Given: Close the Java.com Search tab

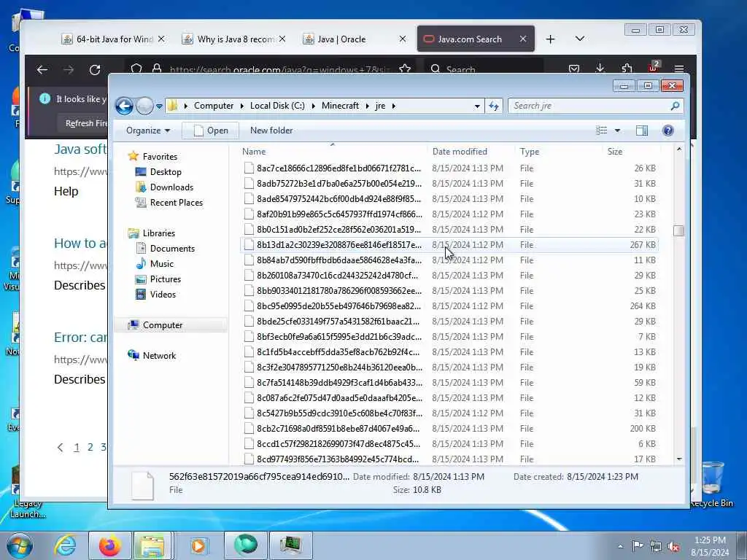Looking at the screenshot, I should coord(523,39).
